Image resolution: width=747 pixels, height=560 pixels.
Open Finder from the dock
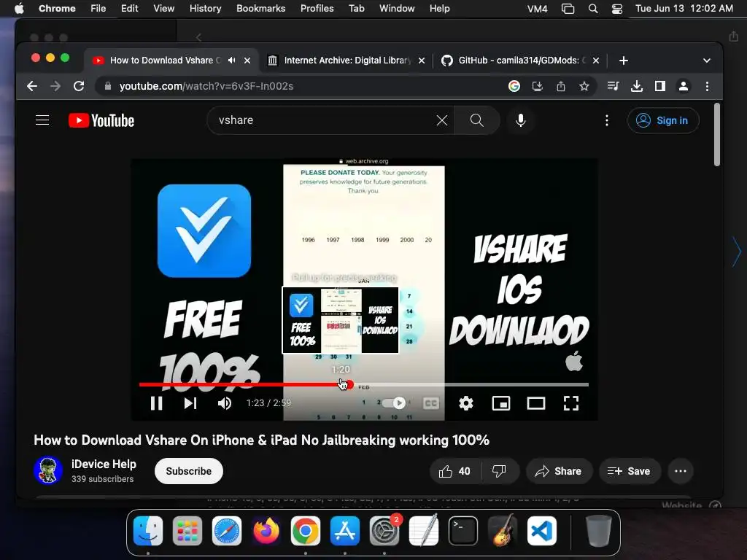147,531
